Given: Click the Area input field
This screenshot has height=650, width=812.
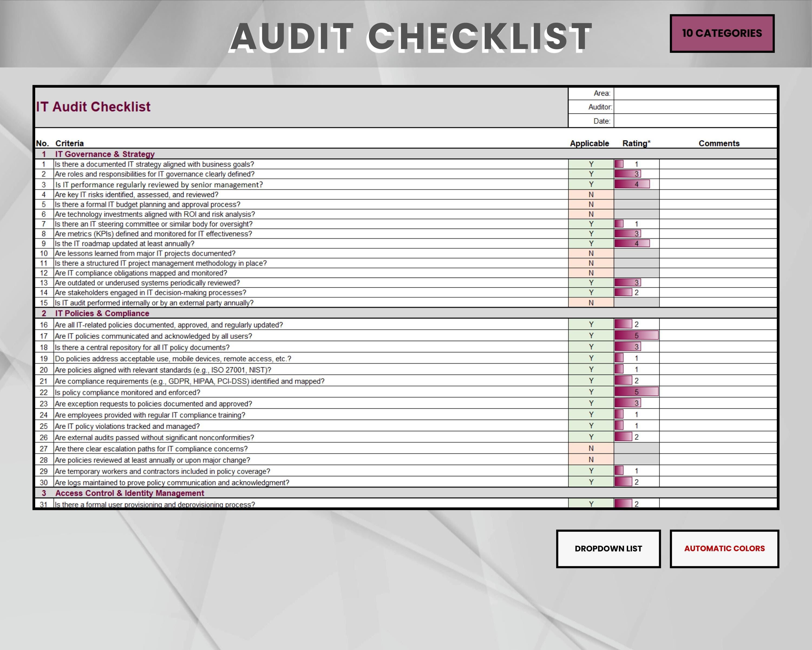Looking at the screenshot, I should pos(697,93).
